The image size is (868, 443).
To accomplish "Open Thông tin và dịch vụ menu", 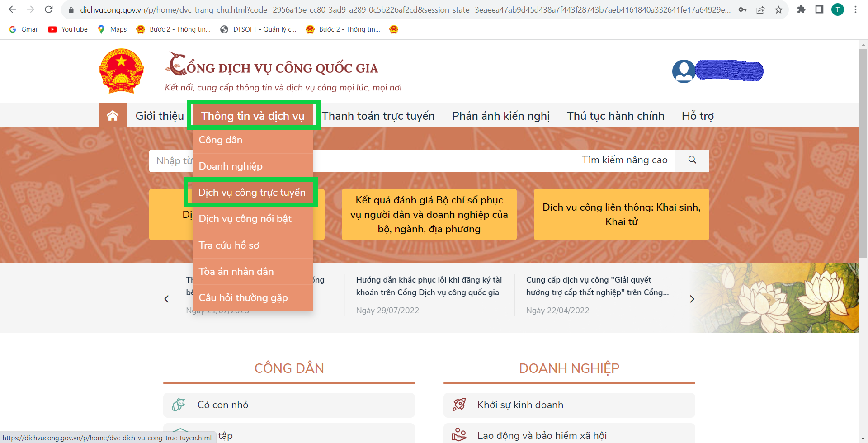I will [253, 116].
